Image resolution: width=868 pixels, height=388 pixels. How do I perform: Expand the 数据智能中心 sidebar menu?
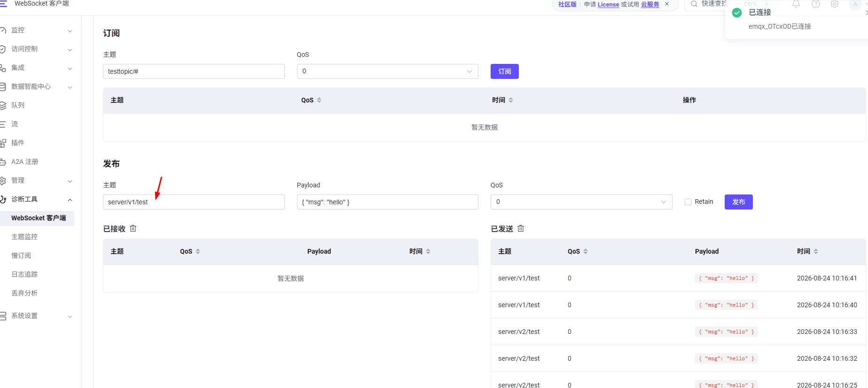click(x=37, y=86)
